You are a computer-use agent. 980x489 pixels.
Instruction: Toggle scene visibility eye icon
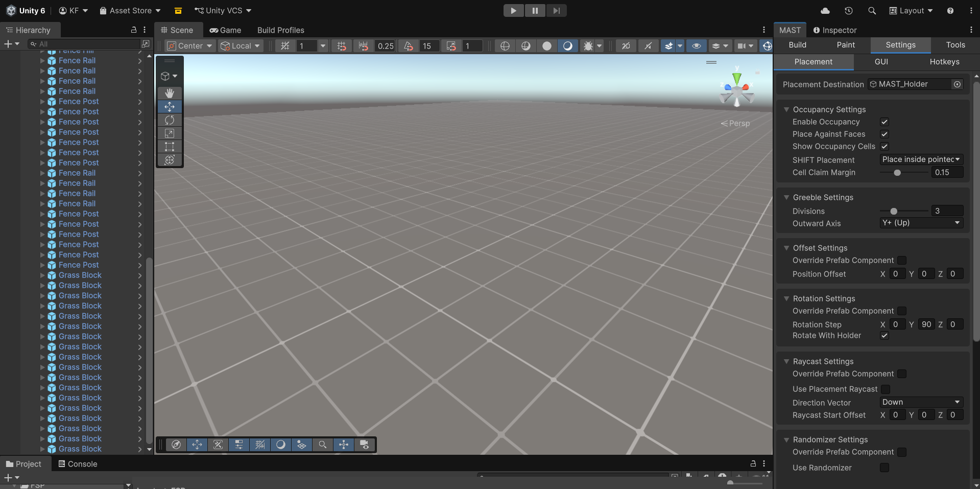coord(696,46)
